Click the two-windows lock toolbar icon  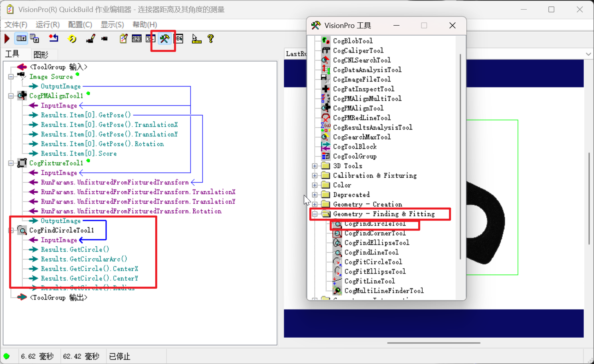tap(35, 38)
